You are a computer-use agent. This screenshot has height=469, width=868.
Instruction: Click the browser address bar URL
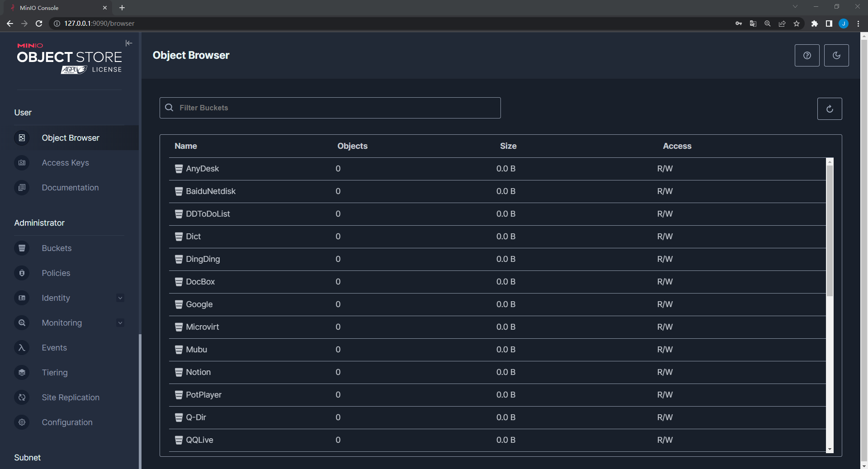pos(99,24)
